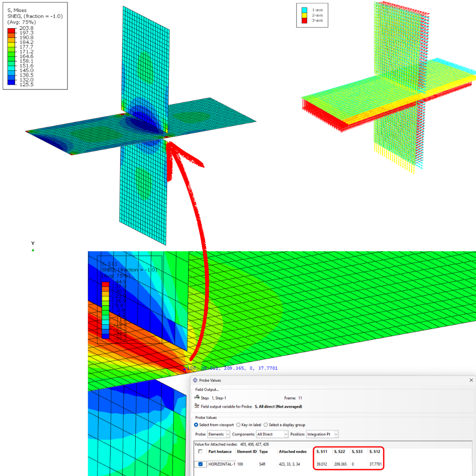Click the cyan 1-axis legend swatch
Image resolution: width=476 pixels, height=476 pixels.
(x=305, y=10)
